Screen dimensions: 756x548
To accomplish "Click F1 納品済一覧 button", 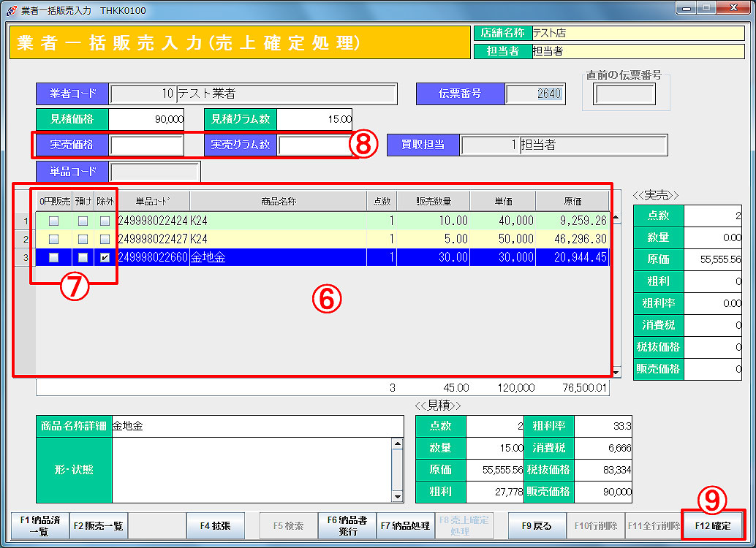I will pyautogui.click(x=39, y=525).
